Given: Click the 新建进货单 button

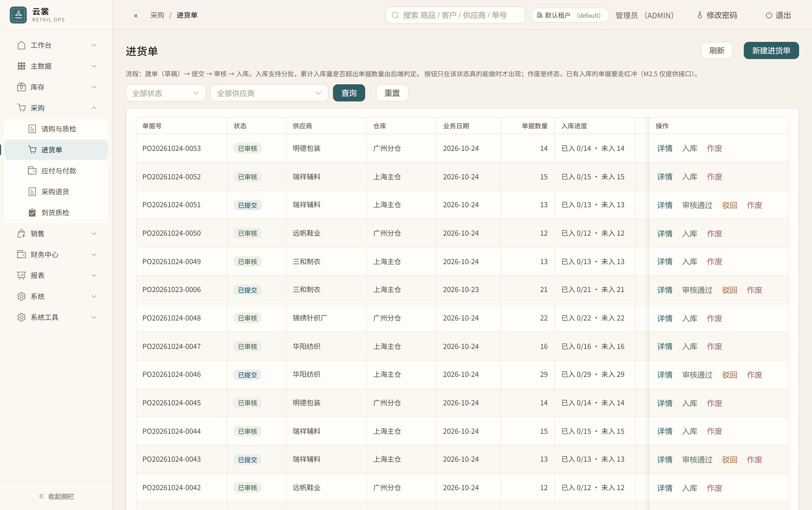Looking at the screenshot, I should [771, 50].
